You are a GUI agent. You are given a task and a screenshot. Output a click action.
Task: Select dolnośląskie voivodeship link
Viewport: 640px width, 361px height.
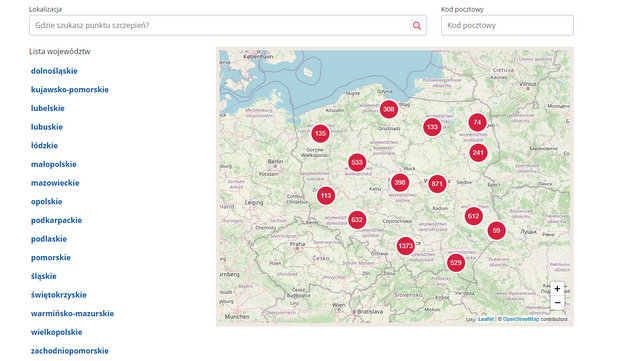(54, 71)
